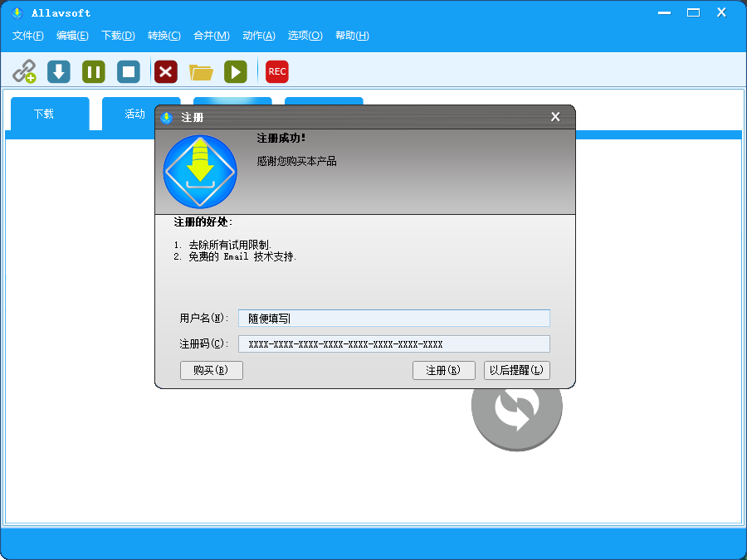Close the 注册 dialog

coord(555,117)
